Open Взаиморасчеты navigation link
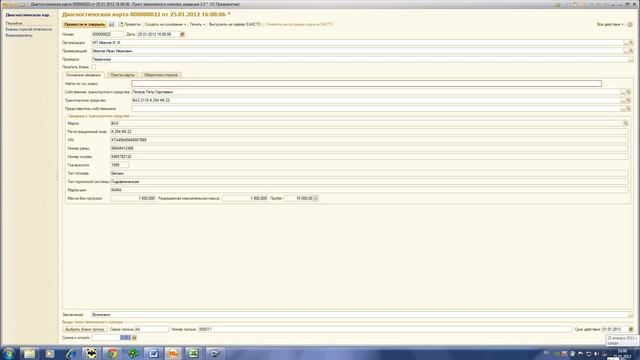 point(19,36)
